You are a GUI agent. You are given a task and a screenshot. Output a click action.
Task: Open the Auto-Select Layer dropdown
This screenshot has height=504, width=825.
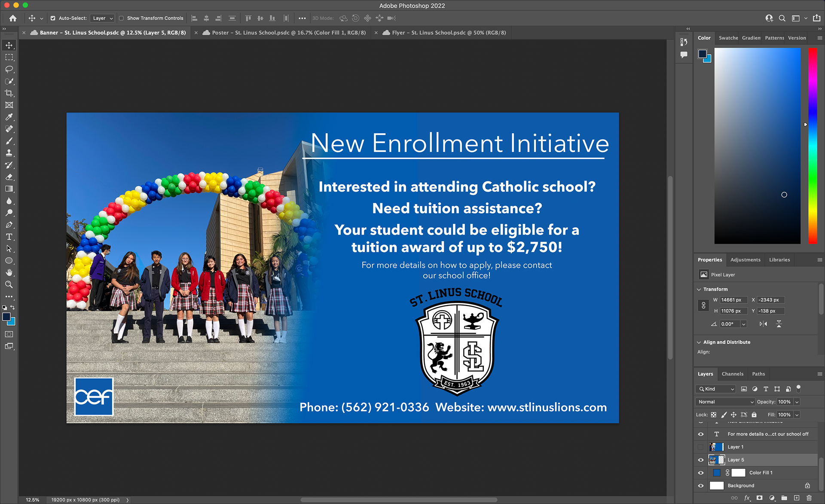103,18
